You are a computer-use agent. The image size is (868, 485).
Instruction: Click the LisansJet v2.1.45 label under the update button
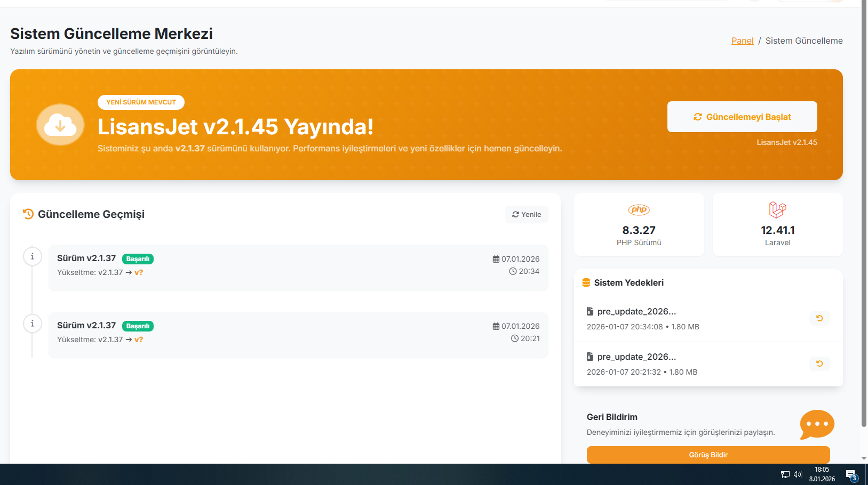click(787, 142)
